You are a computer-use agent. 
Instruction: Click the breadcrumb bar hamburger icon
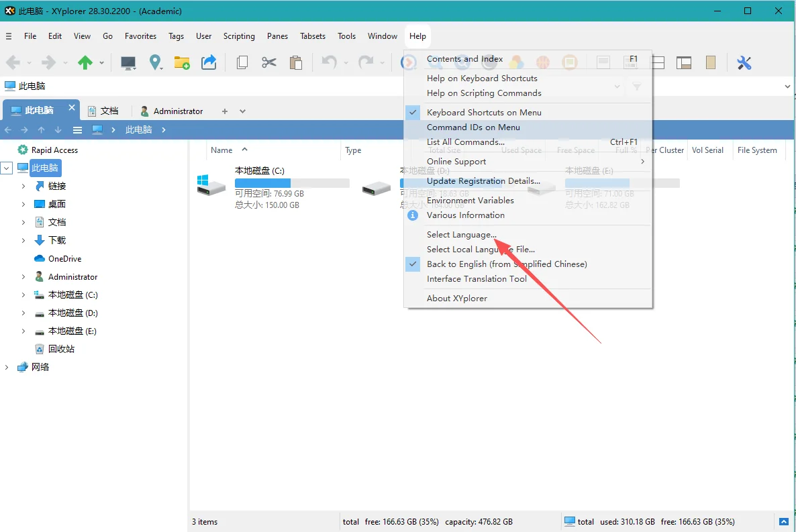pyautogui.click(x=77, y=130)
